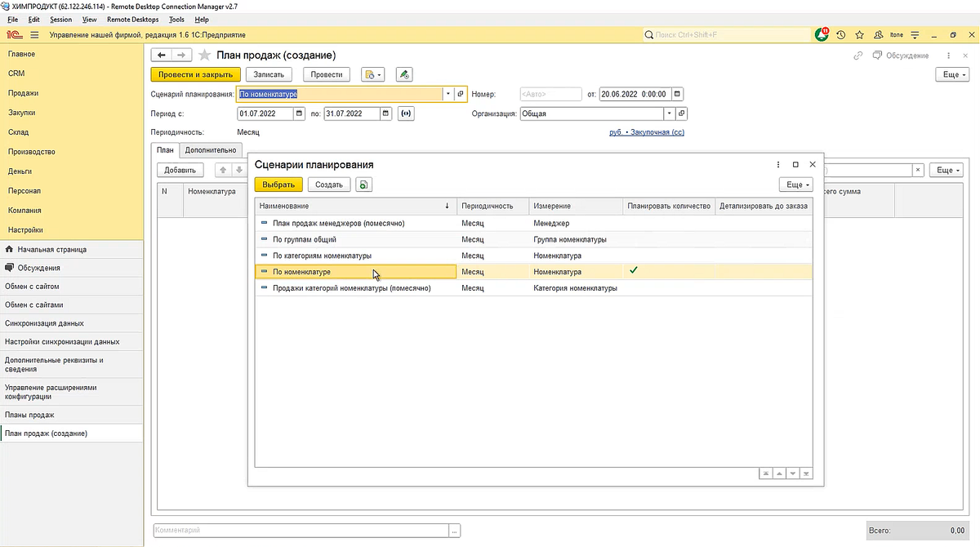Open the history clock icon
980x547 pixels.
point(840,35)
